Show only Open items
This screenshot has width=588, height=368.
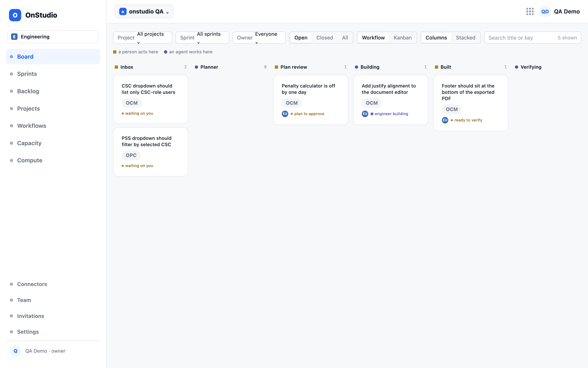[x=301, y=38]
